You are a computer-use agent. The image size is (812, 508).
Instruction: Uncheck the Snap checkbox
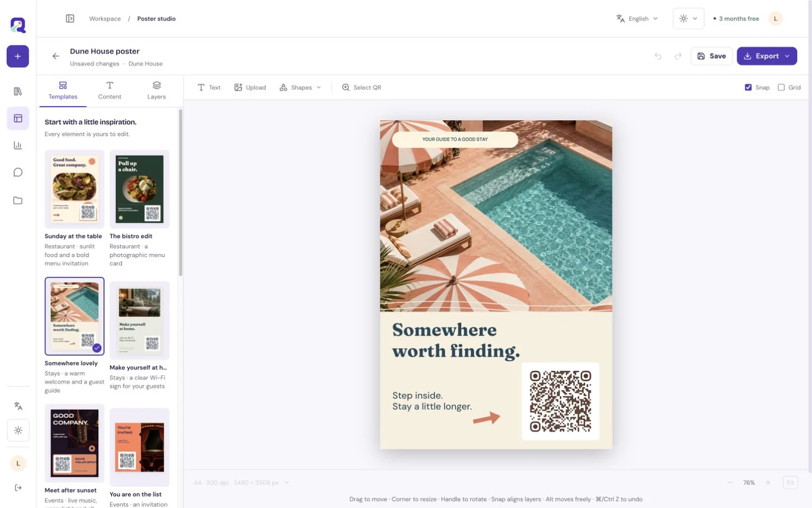748,87
